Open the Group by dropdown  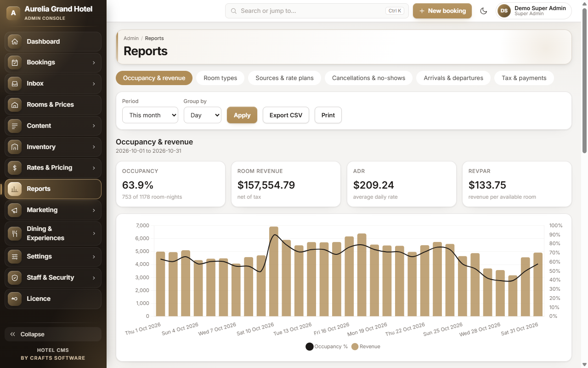click(x=203, y=115)
